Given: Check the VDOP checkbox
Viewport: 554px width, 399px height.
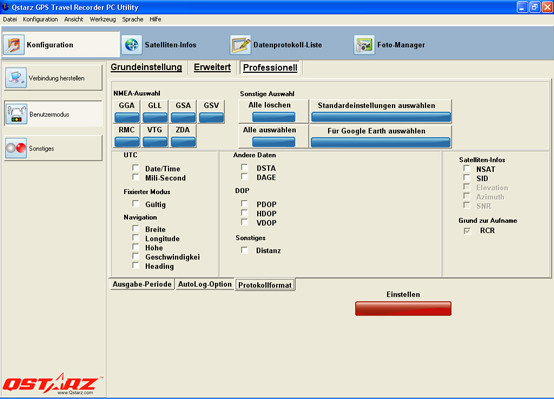Looking at the screenshot, I should 244,222.
